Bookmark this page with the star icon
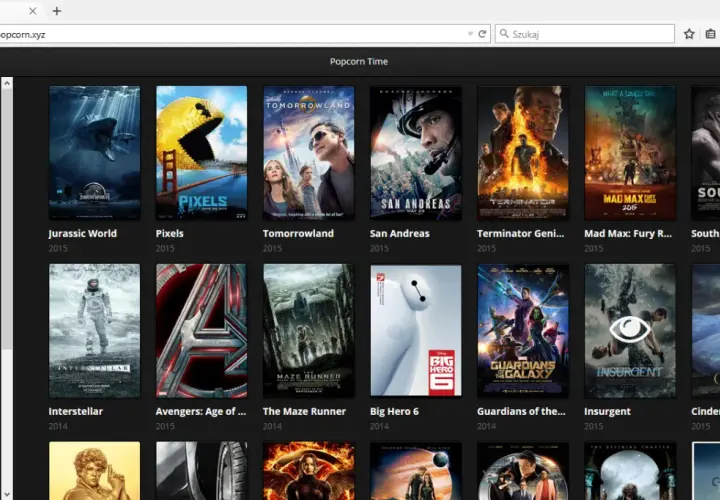The image size is (720, 500). tap(689, 34)
